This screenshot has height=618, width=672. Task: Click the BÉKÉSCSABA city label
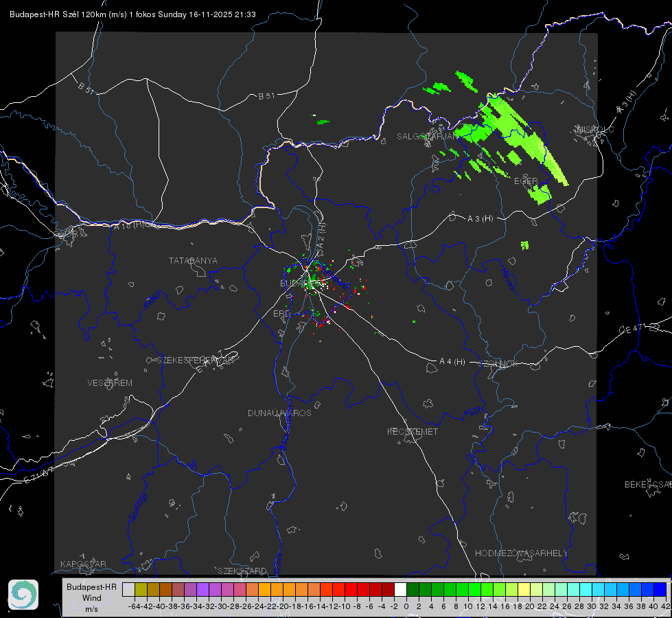tap(648, 485)
